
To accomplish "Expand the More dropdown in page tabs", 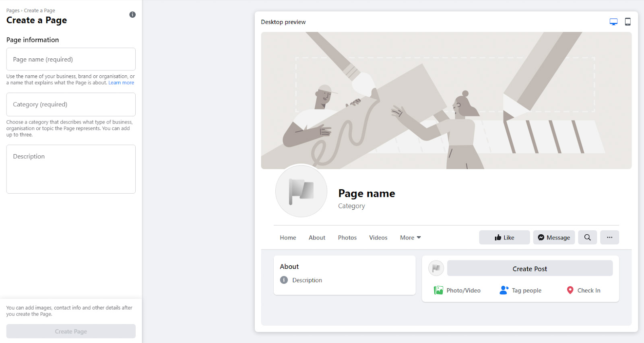I will (411, 238).
